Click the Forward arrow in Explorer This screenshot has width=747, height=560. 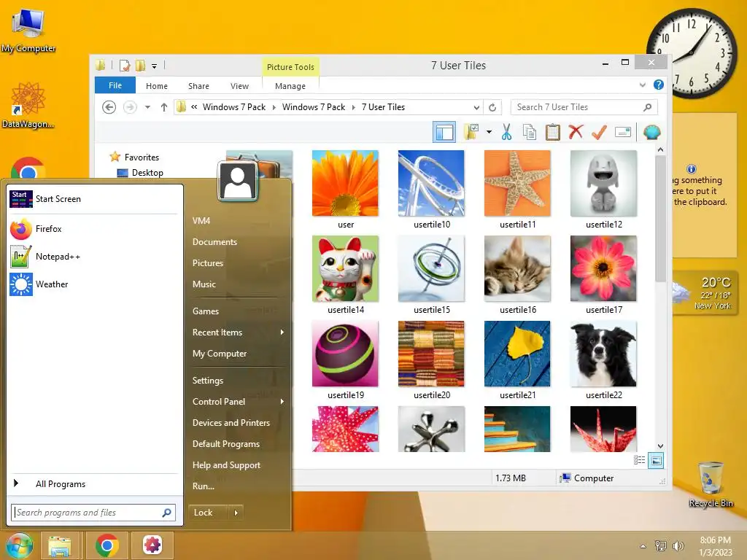[130, 107]
